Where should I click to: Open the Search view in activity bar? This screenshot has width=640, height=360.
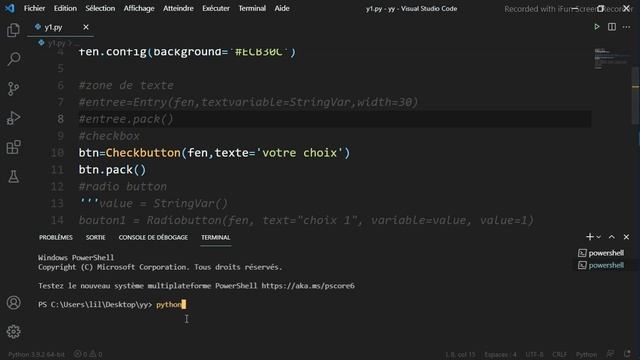click(13, 59)
